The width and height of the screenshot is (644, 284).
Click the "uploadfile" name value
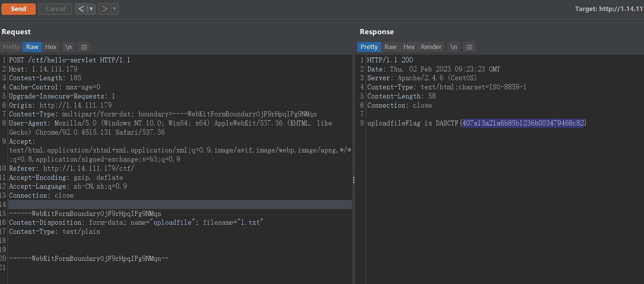click(x=172, y=222)
